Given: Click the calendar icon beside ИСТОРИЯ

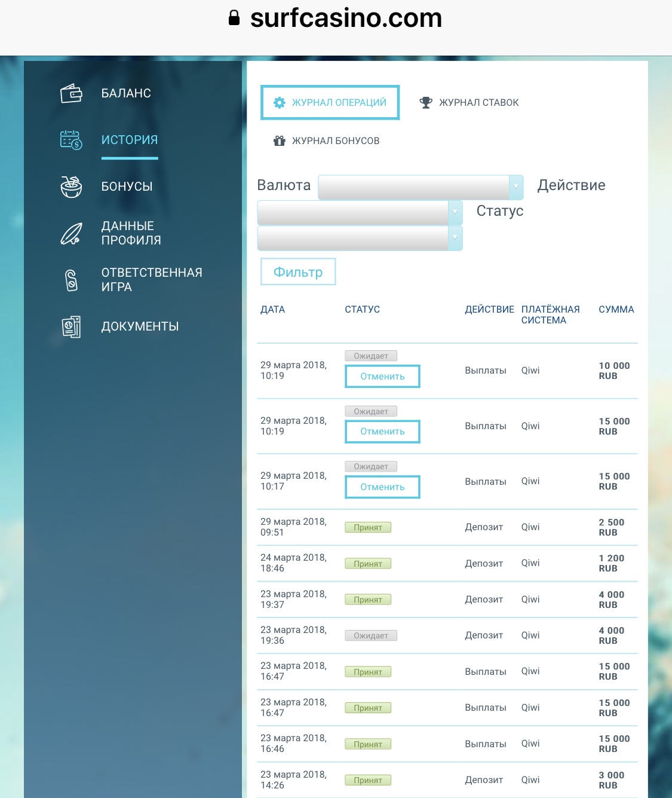Looking at the screenshot, I should (71, 140).
